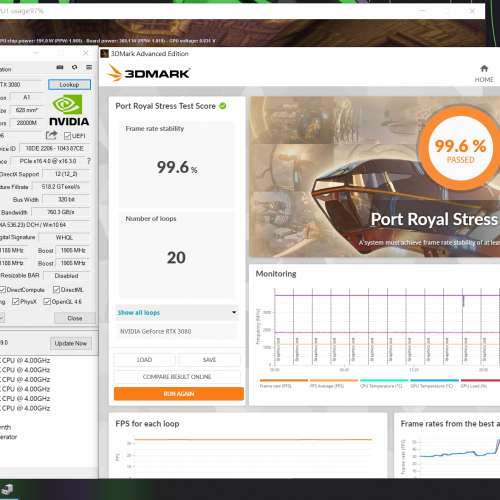Click the Transistors value 28000M
500x500 pixels.
pyautogui.click(x=27, y=123)
